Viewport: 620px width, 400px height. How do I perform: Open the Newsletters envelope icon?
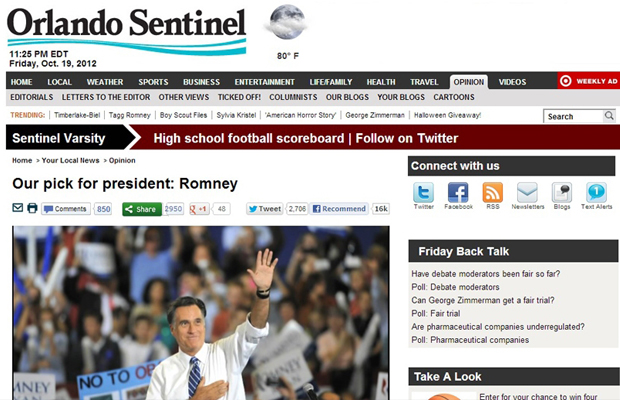click(x=527, y=192)
